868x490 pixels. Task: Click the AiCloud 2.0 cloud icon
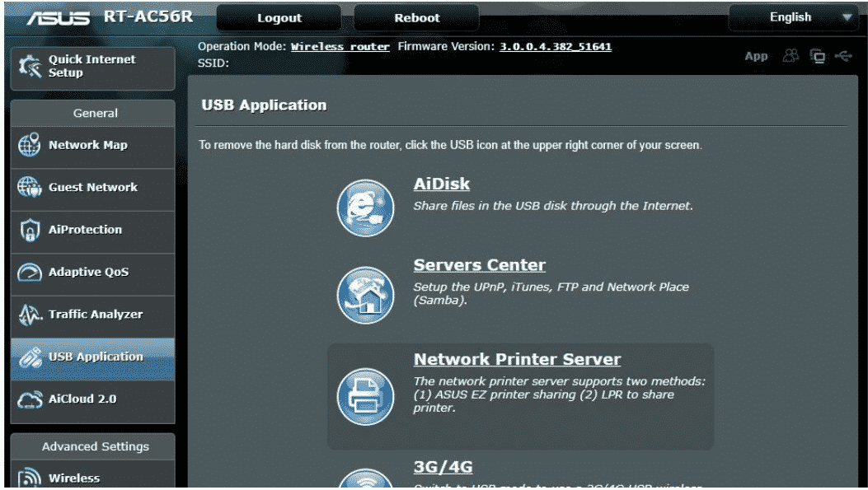click(30, 399)
